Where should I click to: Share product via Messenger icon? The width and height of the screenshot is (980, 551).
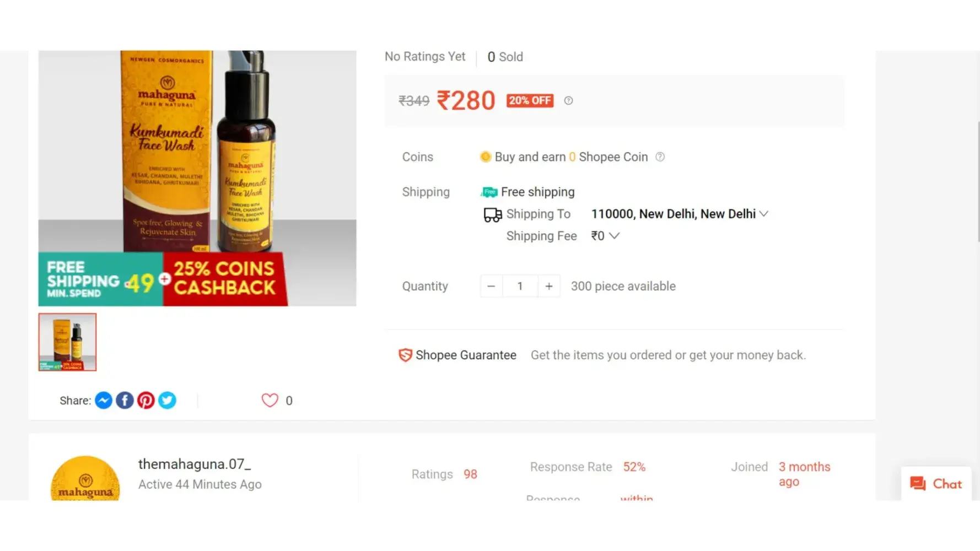click(104, 401)
